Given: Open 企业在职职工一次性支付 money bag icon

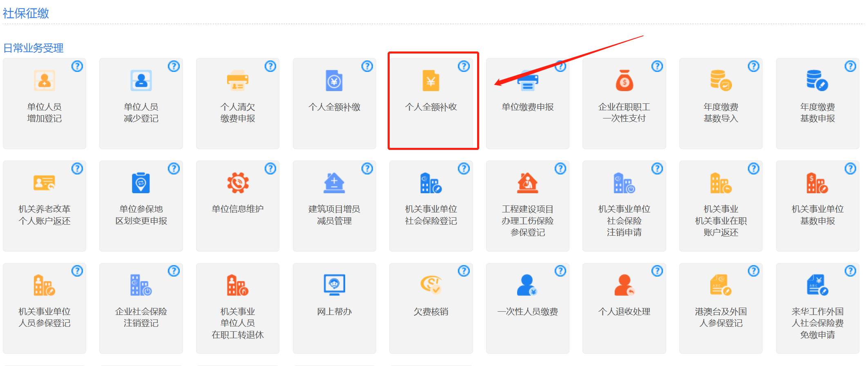Looking at the screenshot, I should pyautogui.click(x=624, y=80).
